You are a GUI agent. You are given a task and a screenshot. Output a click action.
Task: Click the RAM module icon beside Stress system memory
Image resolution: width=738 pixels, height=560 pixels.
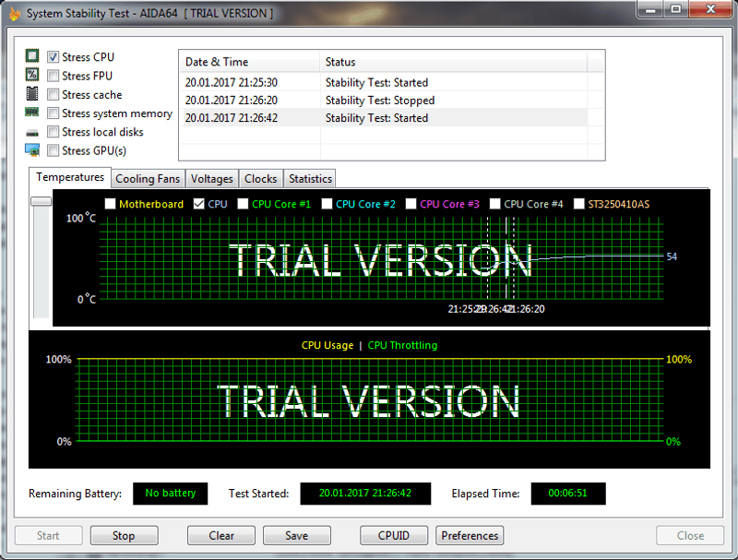point(32,113)
